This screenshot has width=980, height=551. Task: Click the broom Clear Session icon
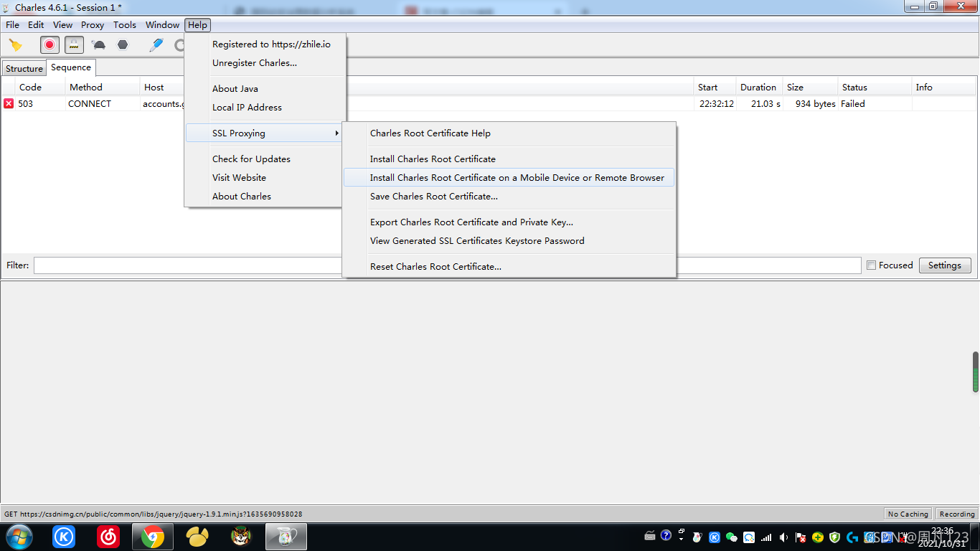point(15,44)
